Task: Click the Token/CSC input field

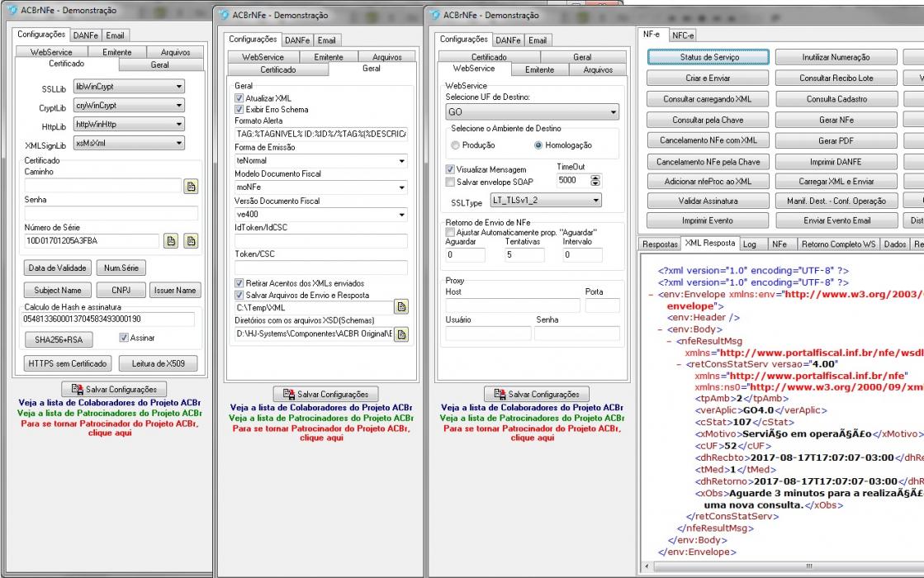Action: (321, 268)
